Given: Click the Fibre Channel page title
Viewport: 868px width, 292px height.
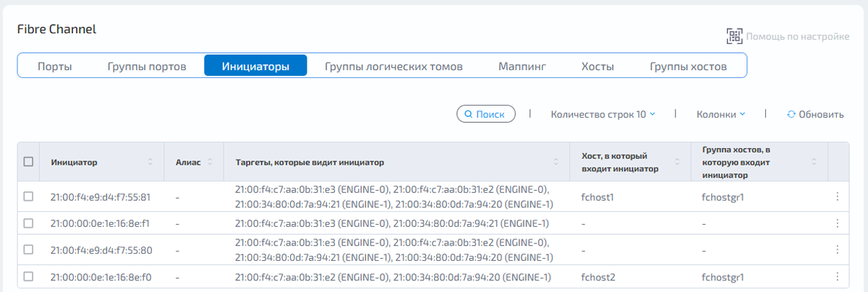Looking at the screenshot, I should coord(56,30).
